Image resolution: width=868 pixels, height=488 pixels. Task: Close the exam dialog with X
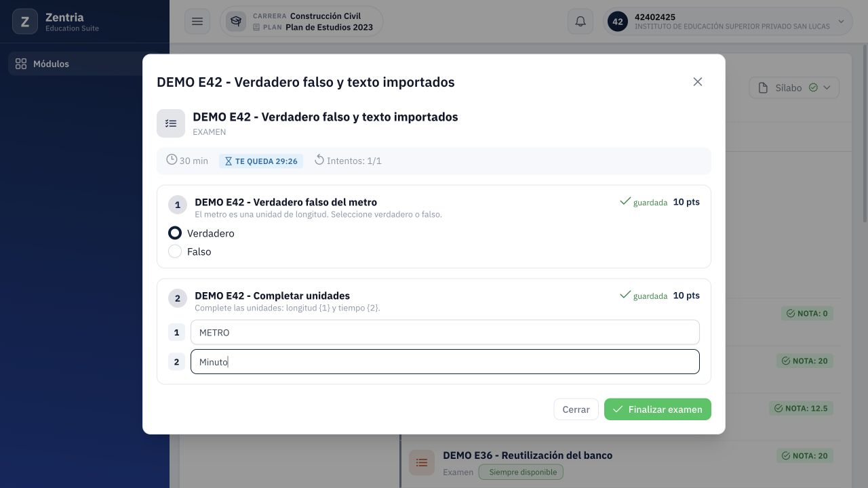[x=698, y=82]
